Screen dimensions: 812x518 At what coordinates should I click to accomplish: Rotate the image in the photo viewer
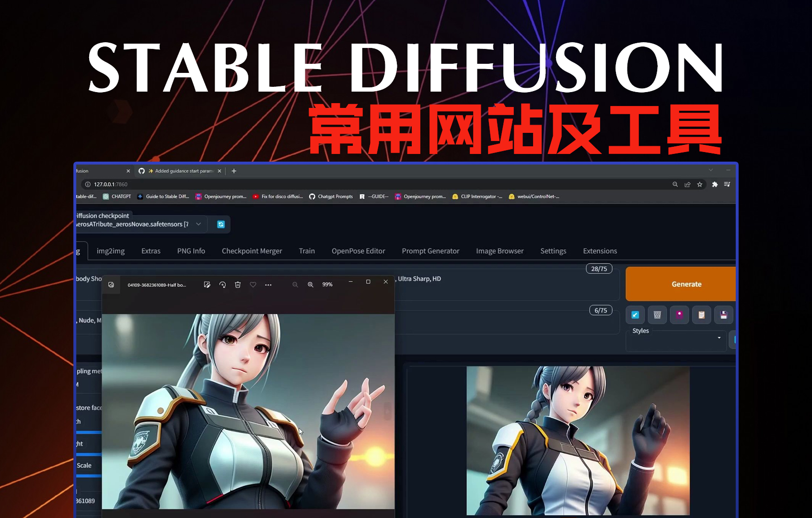coord(222,284)
